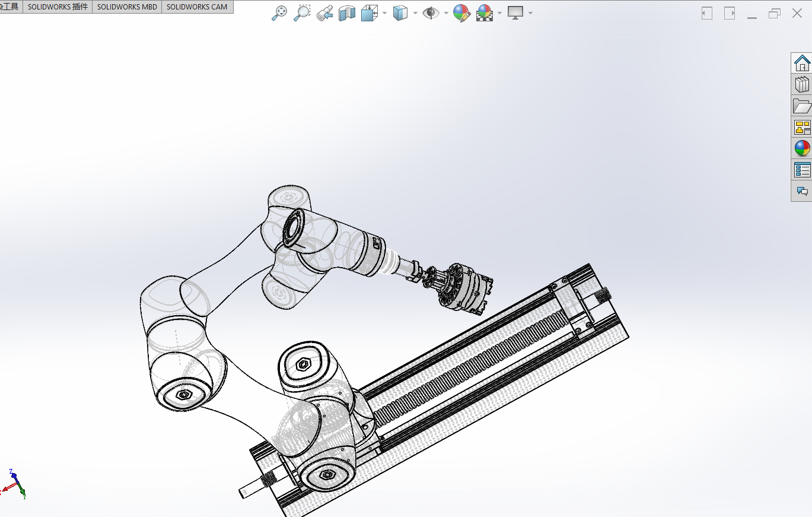Close the document window
Screen dimensions: 812x517
tap(797, 13)
